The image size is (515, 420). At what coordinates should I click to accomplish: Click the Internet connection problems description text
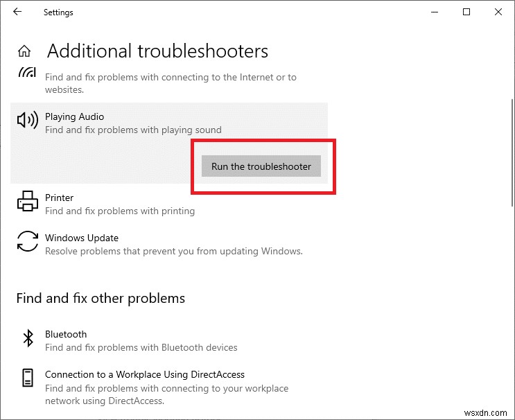click(171, 83)
